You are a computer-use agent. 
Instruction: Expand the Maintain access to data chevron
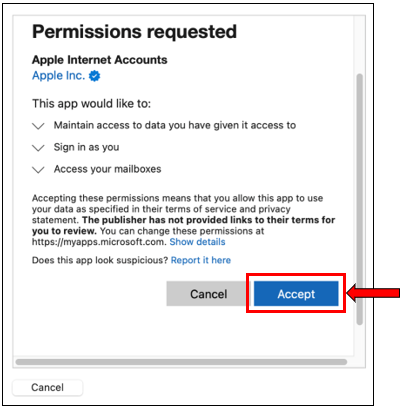pyautogui.click(x=38, y=126)
